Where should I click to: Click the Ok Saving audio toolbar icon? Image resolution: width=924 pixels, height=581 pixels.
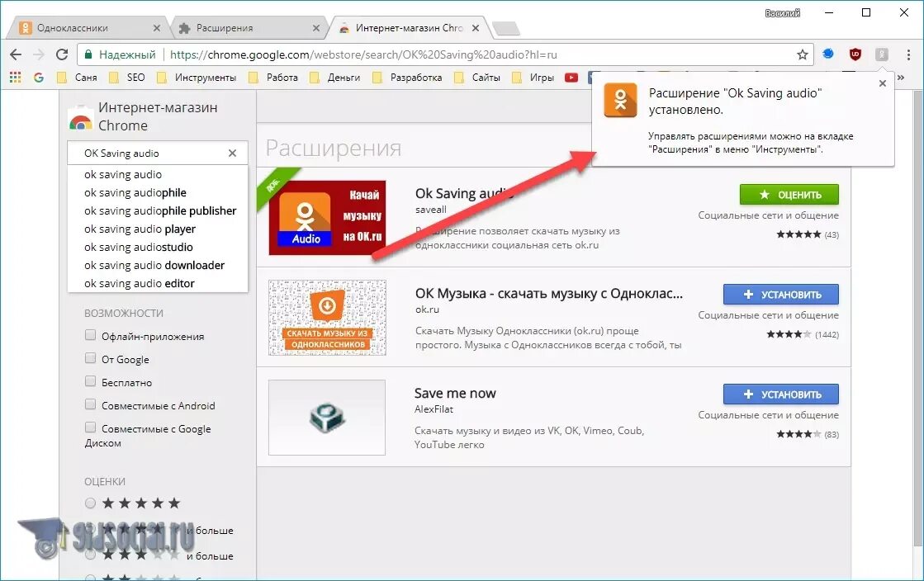coord(882,54)
